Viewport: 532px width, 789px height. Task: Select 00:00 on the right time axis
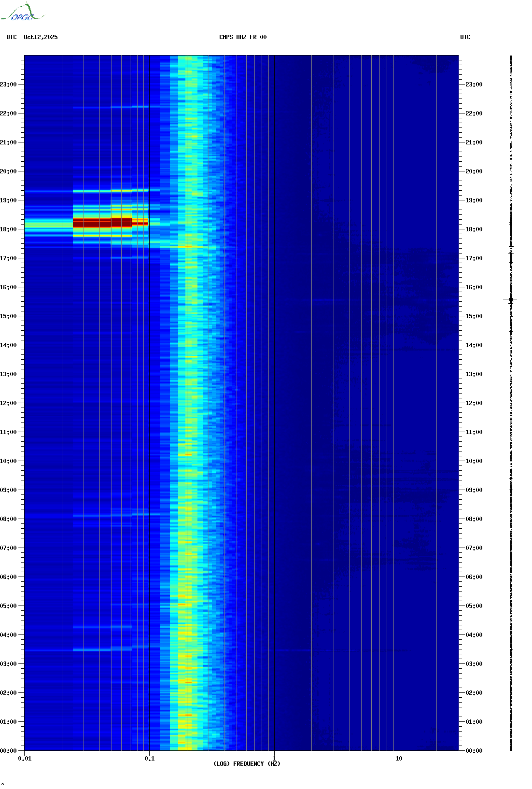pos(474,751)
